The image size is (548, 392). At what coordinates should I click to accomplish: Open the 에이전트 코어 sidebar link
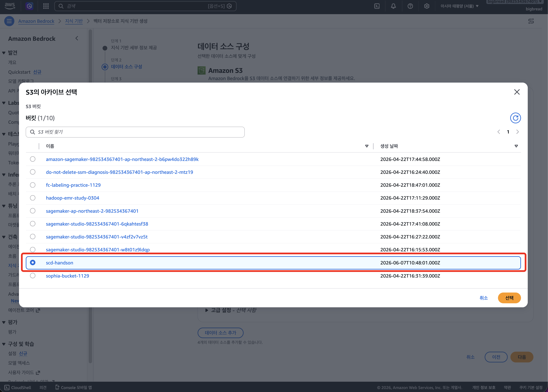tap(24, 310)
